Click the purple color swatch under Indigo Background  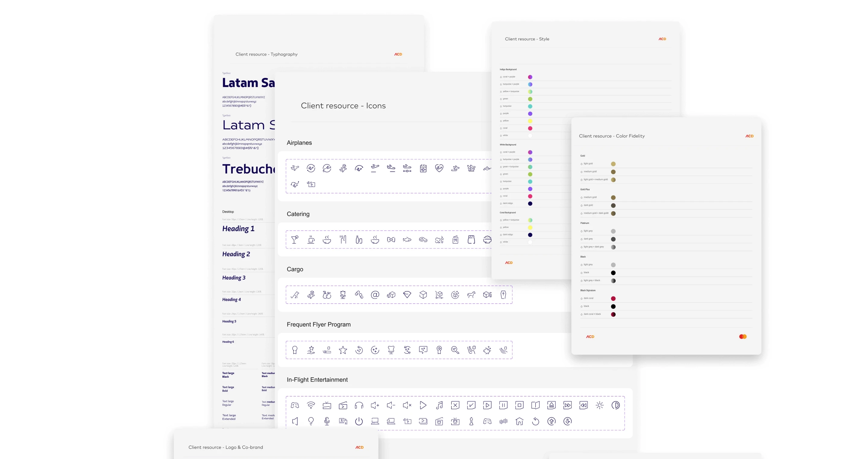coord(530,114)
